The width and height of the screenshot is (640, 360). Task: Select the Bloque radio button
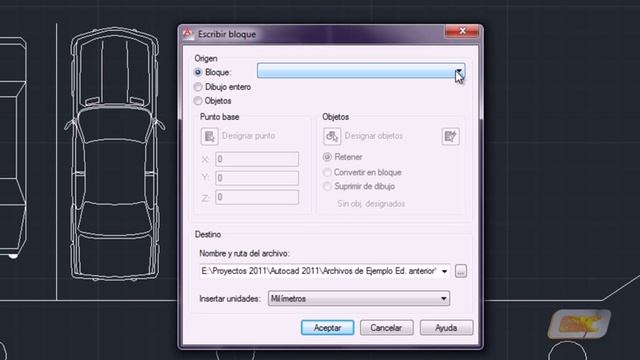pyautogui.click(x=198, y=72)
